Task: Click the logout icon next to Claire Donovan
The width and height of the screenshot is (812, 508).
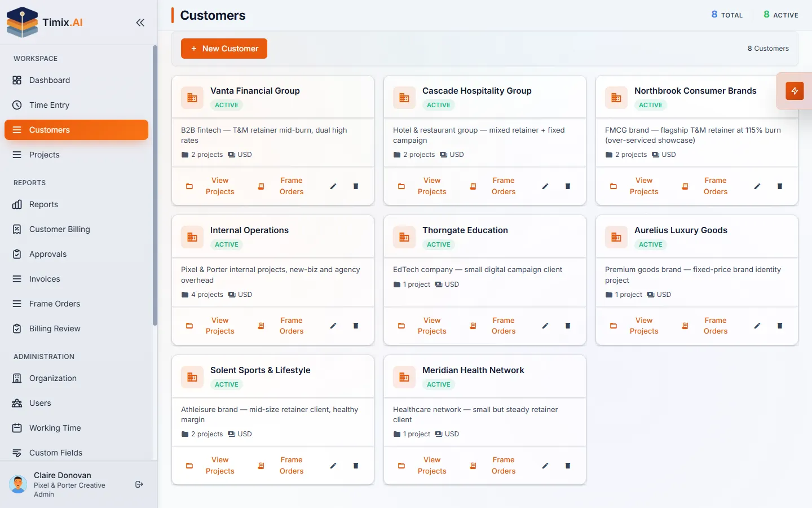Action: pyautogui.click(x=139, y=484)
